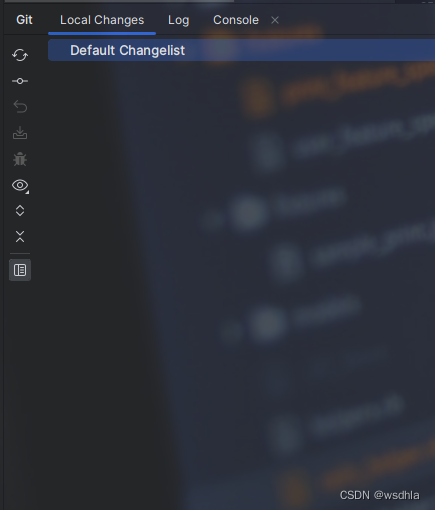Viewport: 435px width, 510px height.
Task: Click the blue underline beneath Local Changes
Action: click(102, 33)
